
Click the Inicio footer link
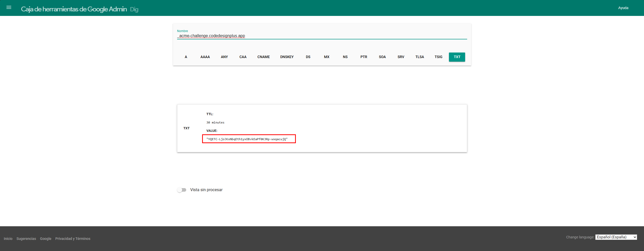click(x=8, y=239)
